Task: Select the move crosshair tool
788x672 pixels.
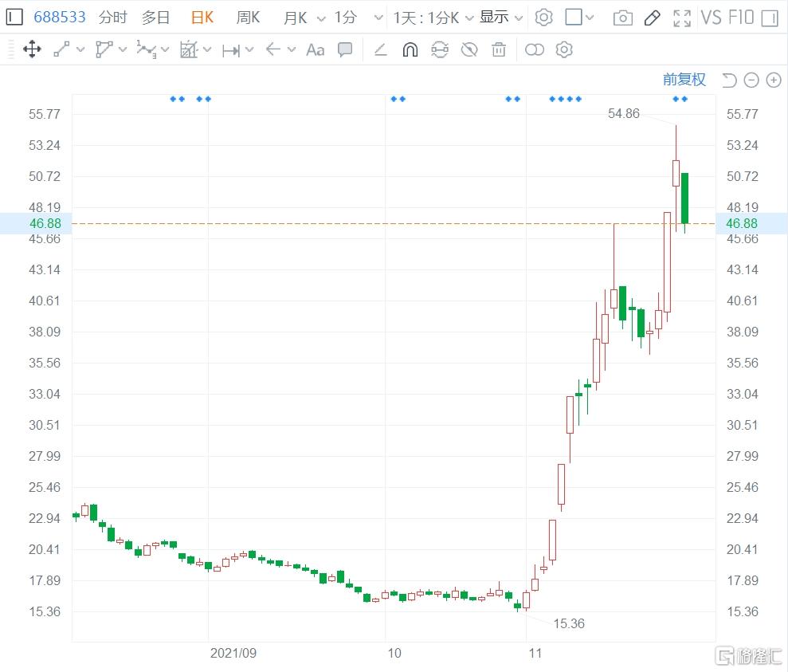Action: tap(32, 49)
